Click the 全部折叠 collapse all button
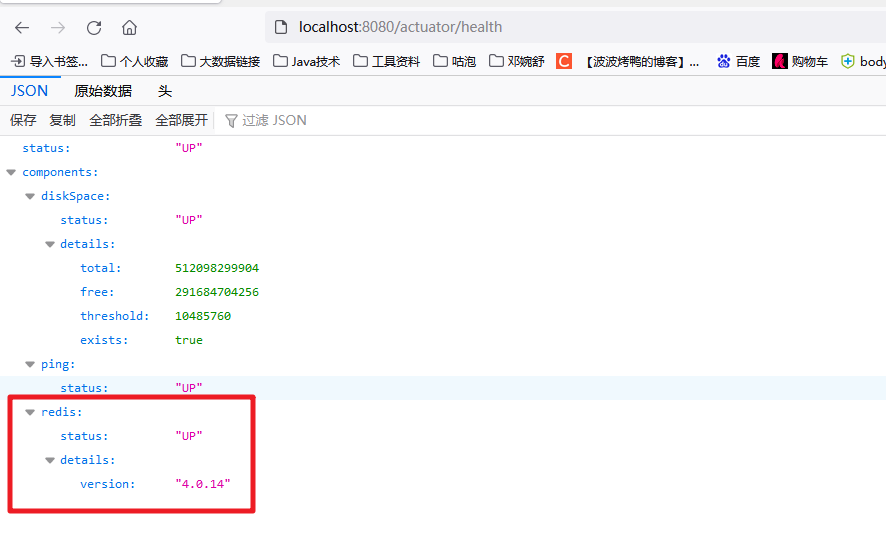The image size is (886, 550). pos(115,120)
